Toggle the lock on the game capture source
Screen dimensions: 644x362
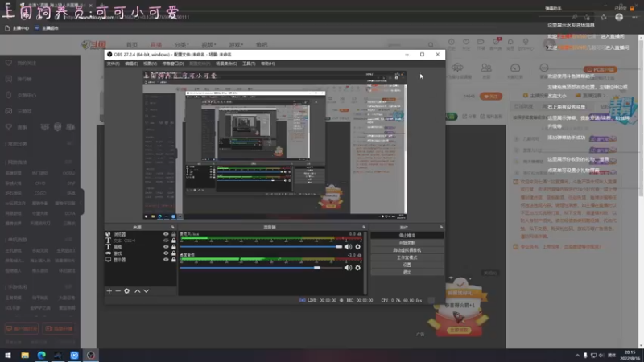173,253
